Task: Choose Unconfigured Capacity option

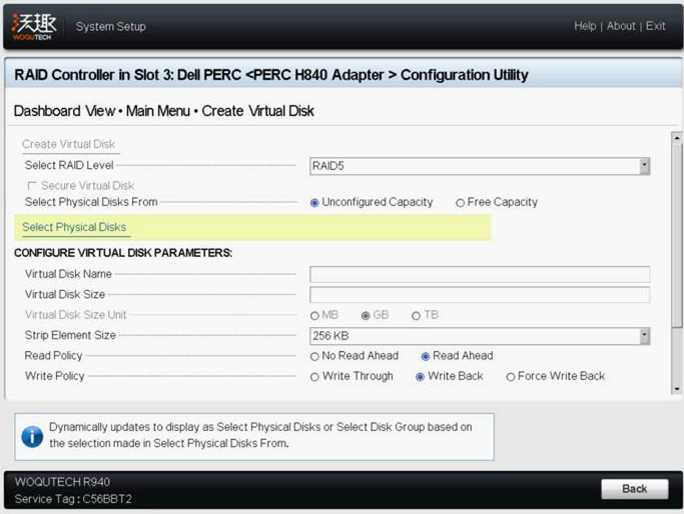Action: pos(314,203)
